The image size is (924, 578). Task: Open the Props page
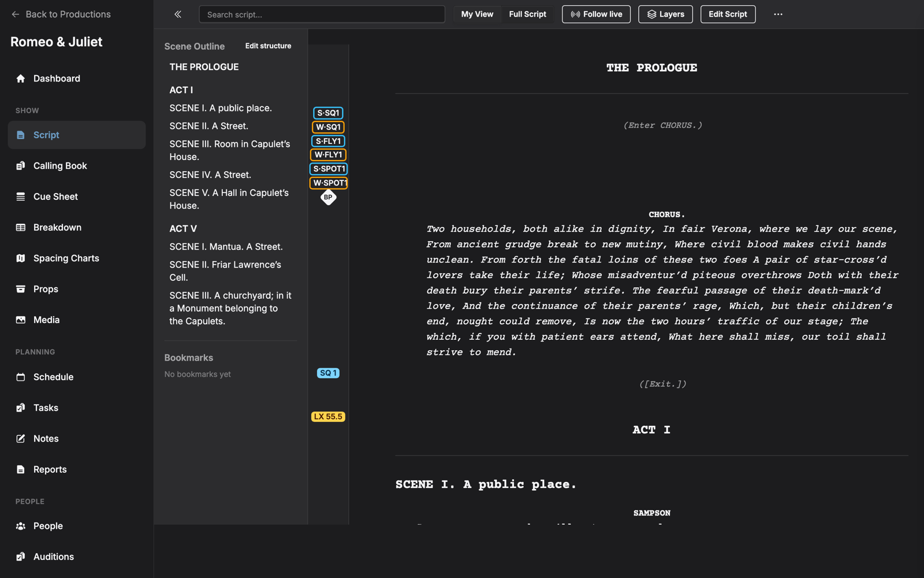click(77, 289)
